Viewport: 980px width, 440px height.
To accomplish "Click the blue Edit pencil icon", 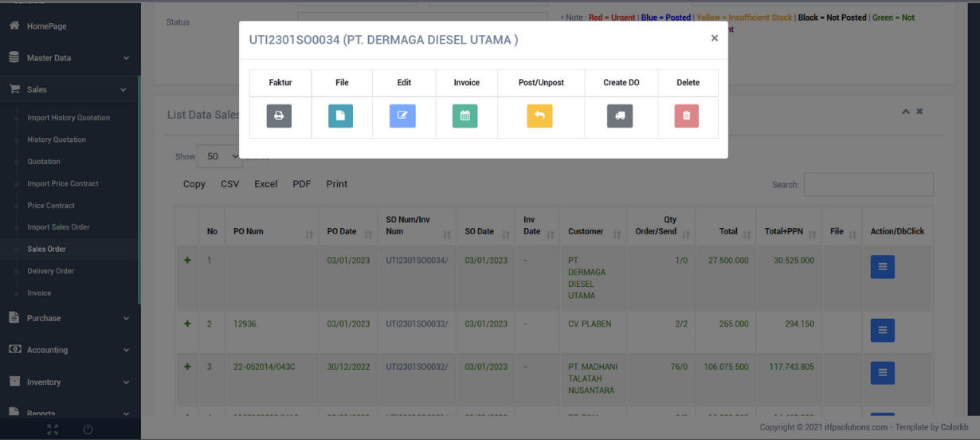I will pyautogui.click(x=402, y=116).
